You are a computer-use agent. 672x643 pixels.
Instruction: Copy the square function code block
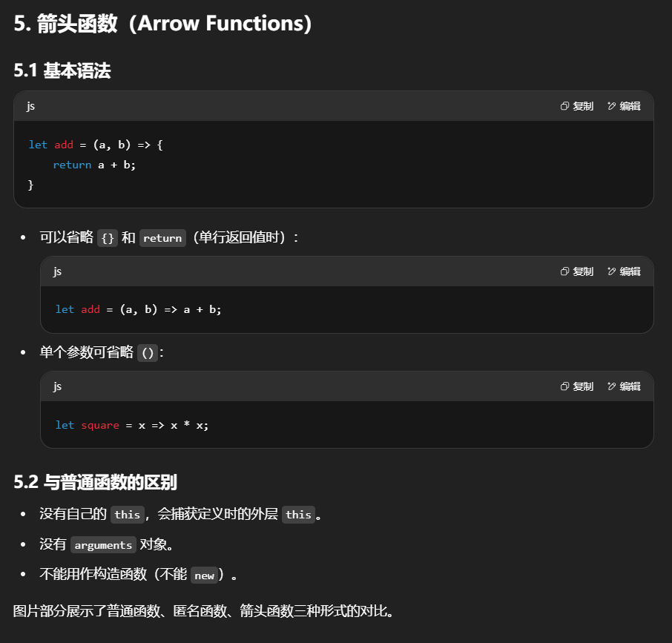click(576, 386)
